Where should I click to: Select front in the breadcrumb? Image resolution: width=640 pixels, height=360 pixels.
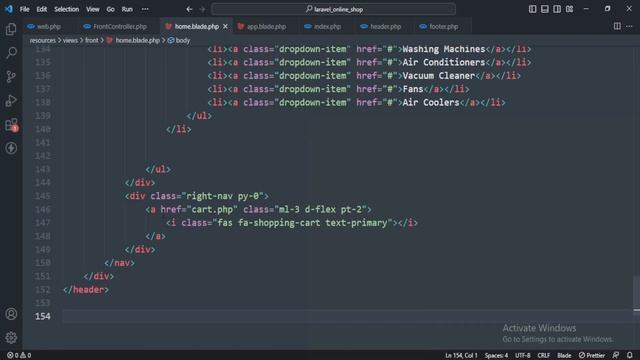91,40
